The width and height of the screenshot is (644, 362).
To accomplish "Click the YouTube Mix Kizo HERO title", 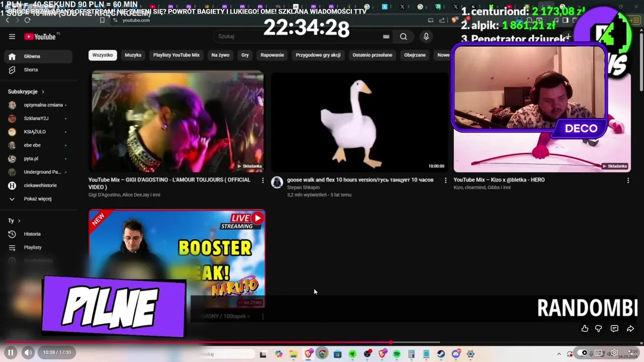I will (499, 179).
